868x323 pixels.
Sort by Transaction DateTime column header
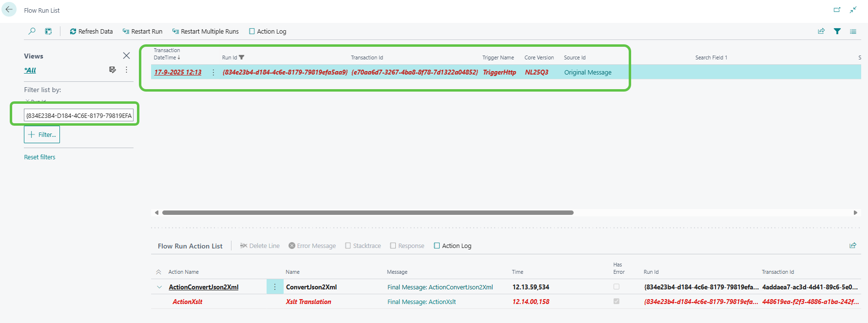tap(167, 54)
